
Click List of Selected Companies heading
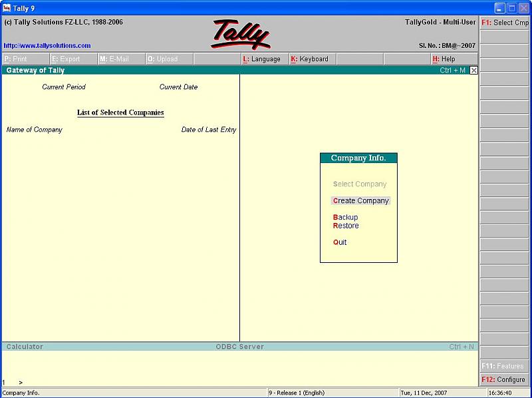(x=120, y=112)
